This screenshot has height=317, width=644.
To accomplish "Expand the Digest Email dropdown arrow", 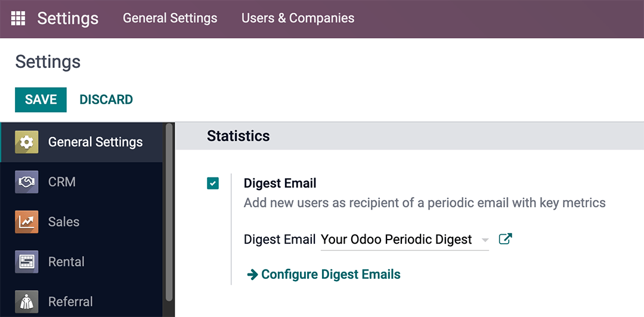I will coord(485,240).
